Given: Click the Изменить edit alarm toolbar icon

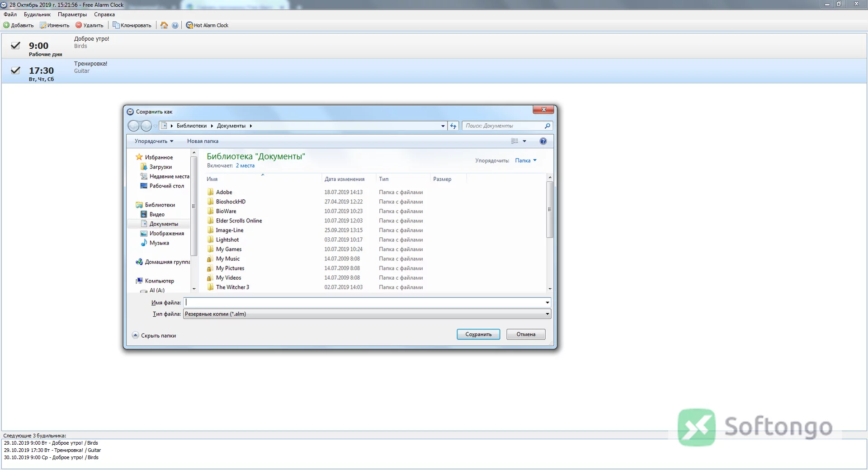Looking at the screenshot, I should 43,25.
